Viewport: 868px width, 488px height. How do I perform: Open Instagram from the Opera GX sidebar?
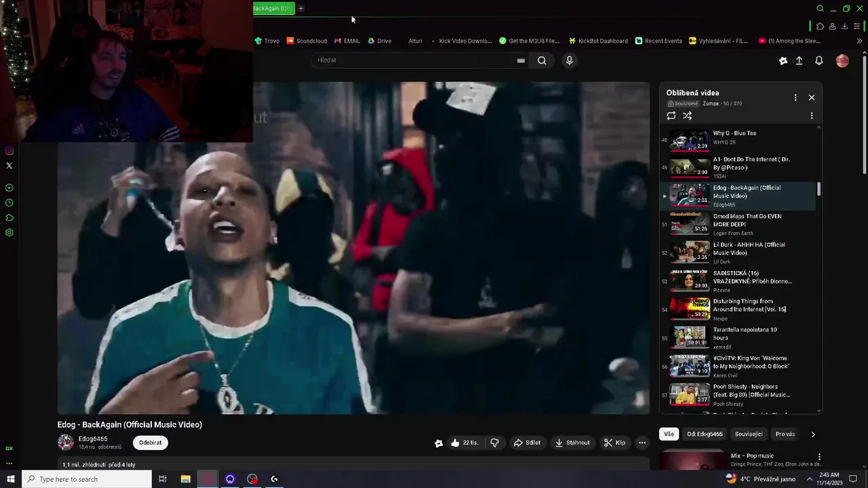(x=9, y=150)
